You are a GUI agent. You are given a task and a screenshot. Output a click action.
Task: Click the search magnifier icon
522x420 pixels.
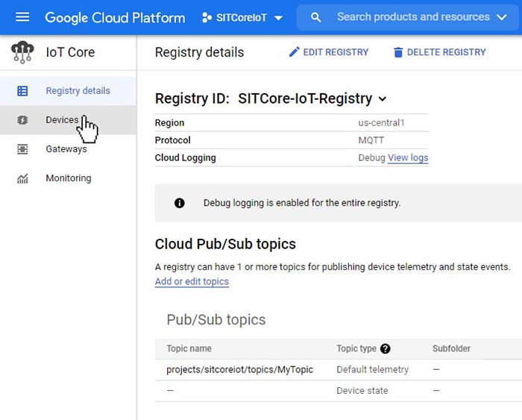pos(315,17)
